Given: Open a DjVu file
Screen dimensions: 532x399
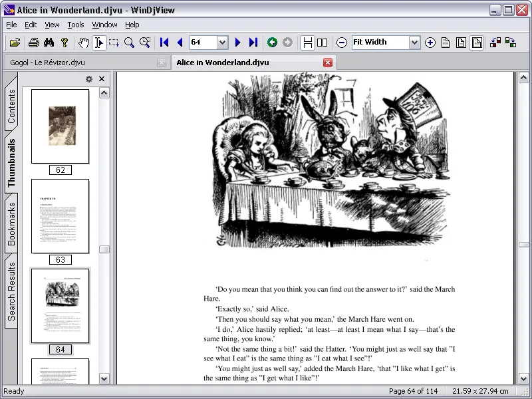Looking at the screenshot, I should point(15,43).
